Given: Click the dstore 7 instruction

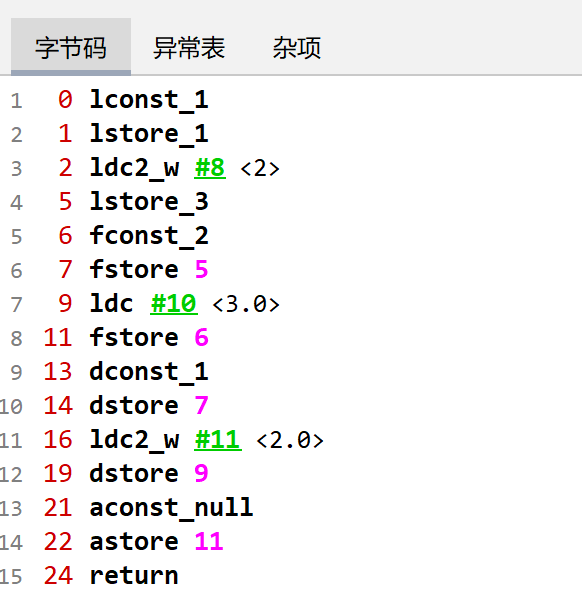Looking at the screenshot, I should tap(149, 406).
